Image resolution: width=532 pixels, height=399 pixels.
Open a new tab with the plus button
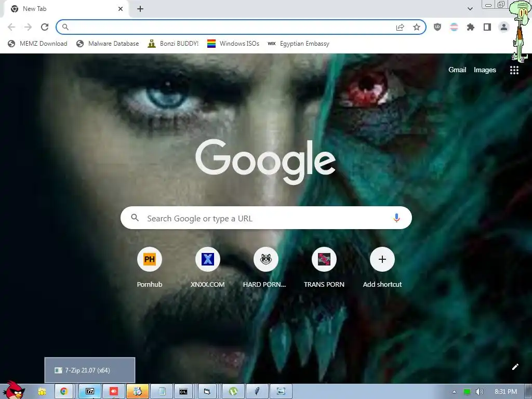tap(140, 9)
